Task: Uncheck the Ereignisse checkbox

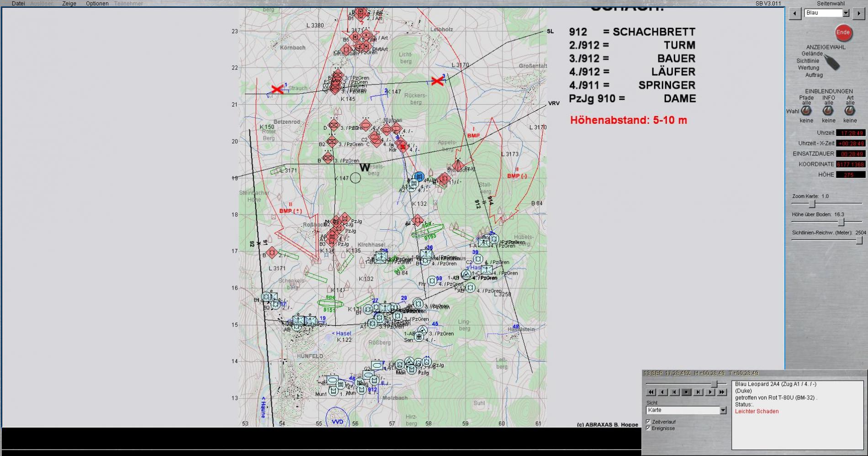Action: click(x=648, y=428)
